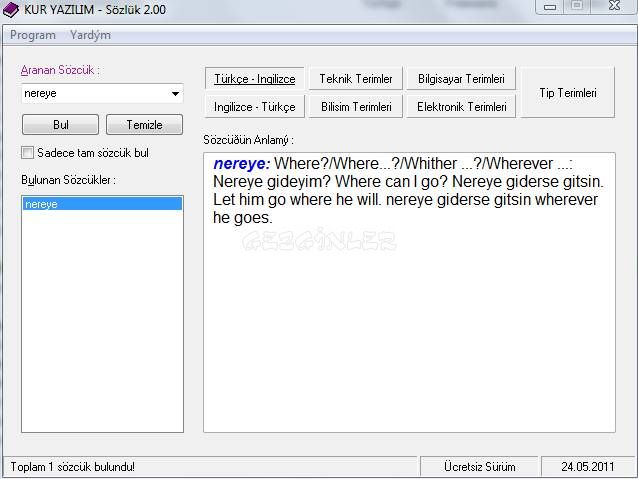The height and width of the screenshot is (479, 638).
Task: Expand the Aranan Sözcük dropdown arrow
Action: coord(175,94)
